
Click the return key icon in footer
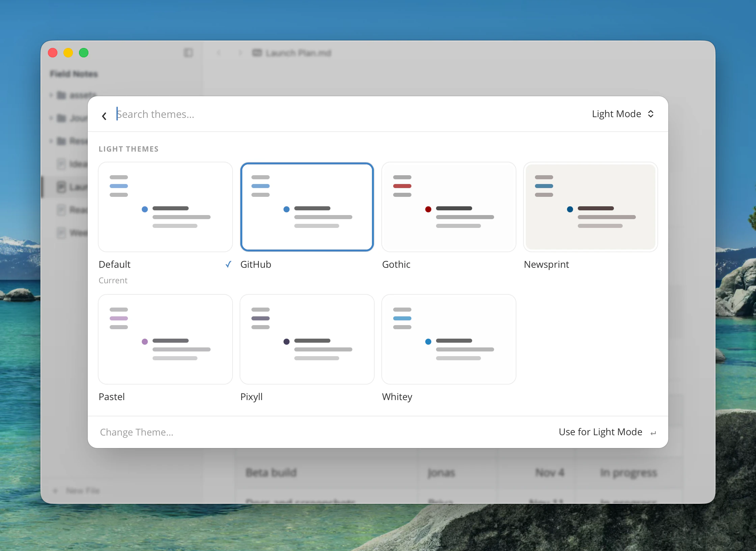653,433
